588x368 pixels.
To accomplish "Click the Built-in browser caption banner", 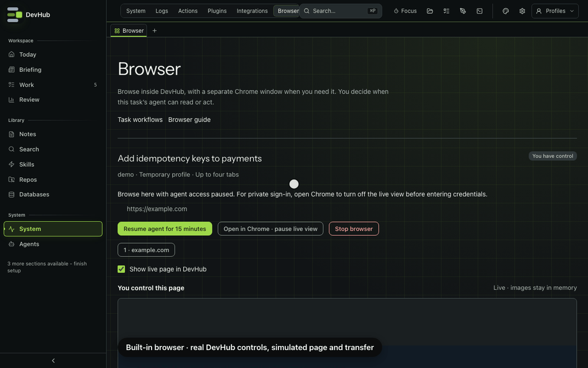I will click(x=250, y=347).
